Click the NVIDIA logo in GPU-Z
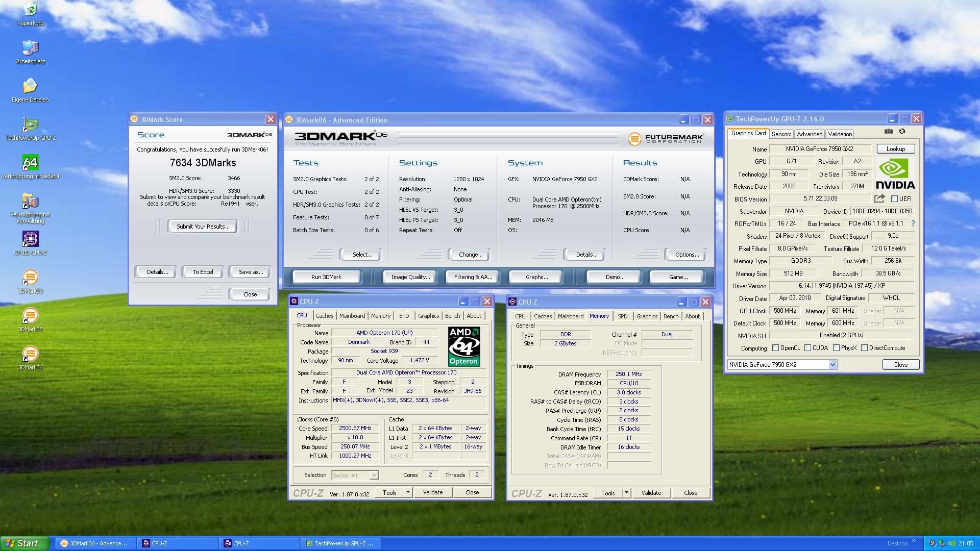The image size is (980, 551). click(x=895, y=173)
